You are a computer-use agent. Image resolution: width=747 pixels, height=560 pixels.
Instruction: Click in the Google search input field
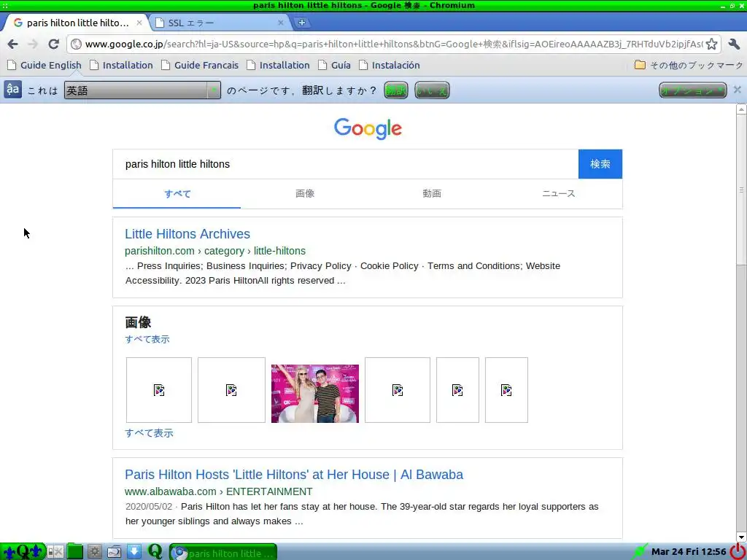click(x=345, y=164)
